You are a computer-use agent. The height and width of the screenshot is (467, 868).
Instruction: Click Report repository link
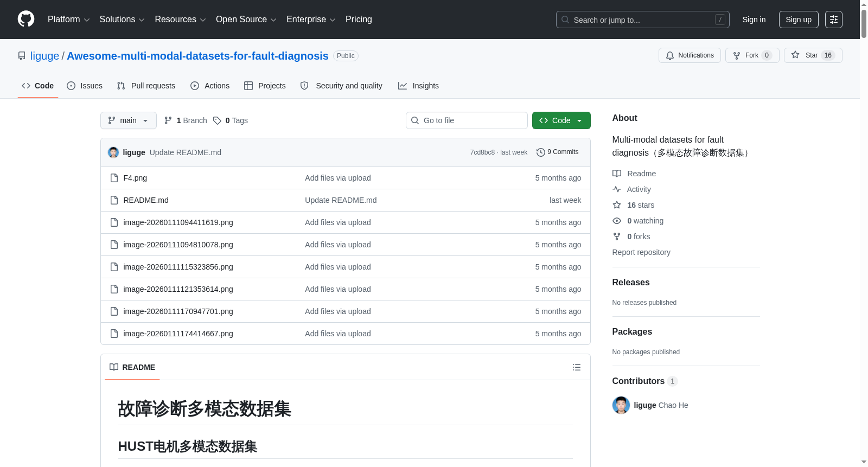point(641,252)
